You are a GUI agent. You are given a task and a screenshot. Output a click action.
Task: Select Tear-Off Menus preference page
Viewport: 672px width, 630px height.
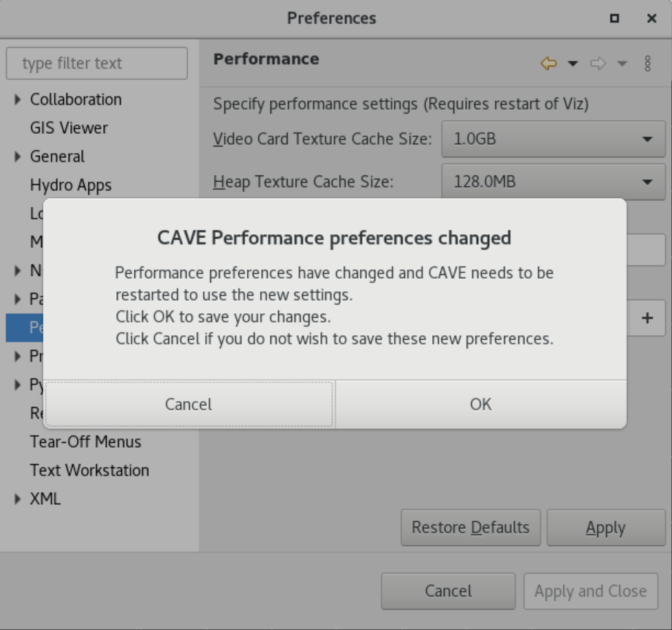coord(86,442)
